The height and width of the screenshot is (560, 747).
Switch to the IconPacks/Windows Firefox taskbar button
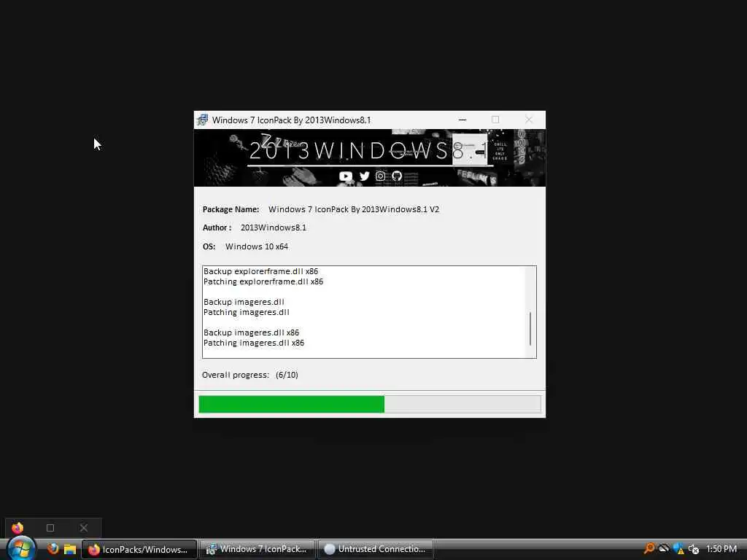(x=139, y=549)
